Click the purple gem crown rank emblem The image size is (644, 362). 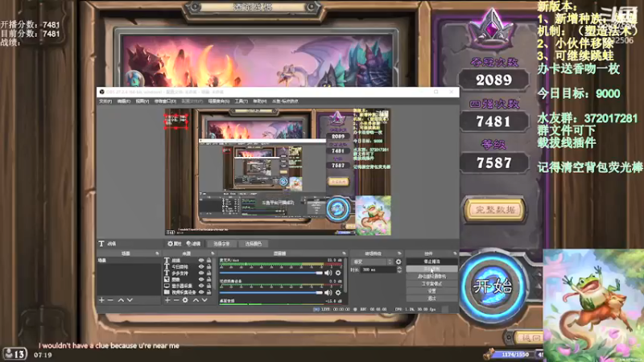493,30
